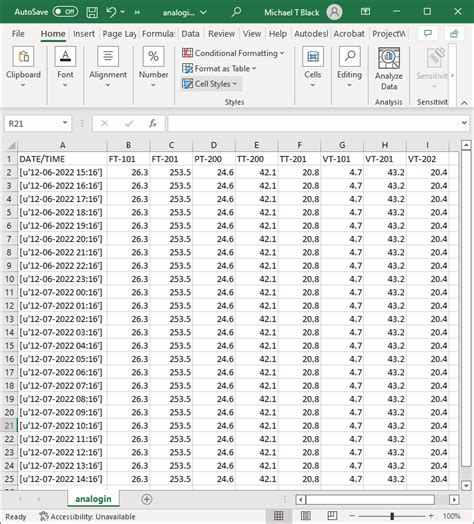
Task: Click the Insert Function fx icon
Action: [x=153, y=124]
